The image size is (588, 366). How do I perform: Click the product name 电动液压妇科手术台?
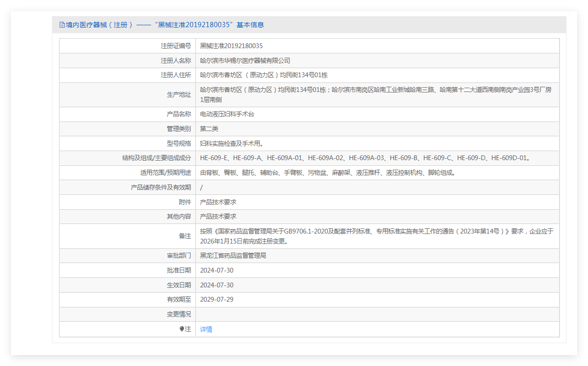227,114
